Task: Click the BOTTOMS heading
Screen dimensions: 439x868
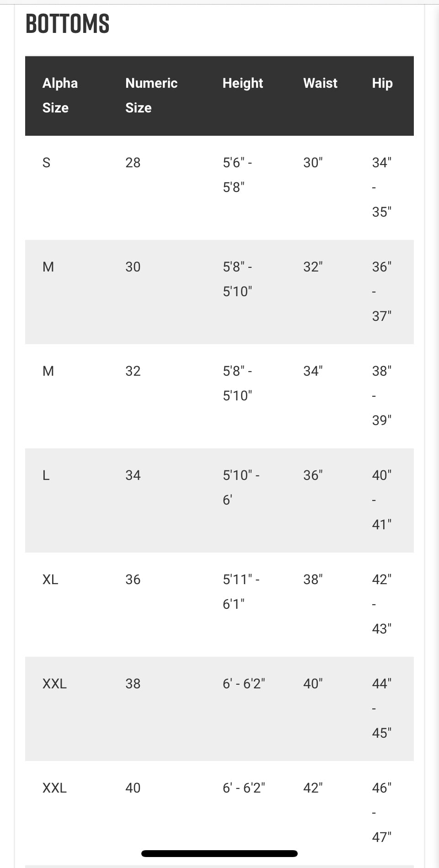Action: click(x=67, y=24)
